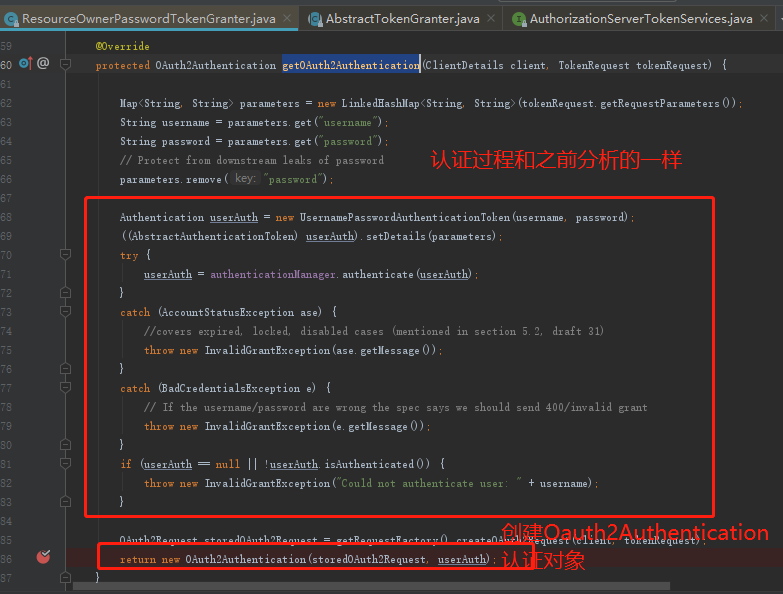783x594 pixels.
Task: Click the isAuthenticated() call on line 81
Action: [x=377, y=464]
